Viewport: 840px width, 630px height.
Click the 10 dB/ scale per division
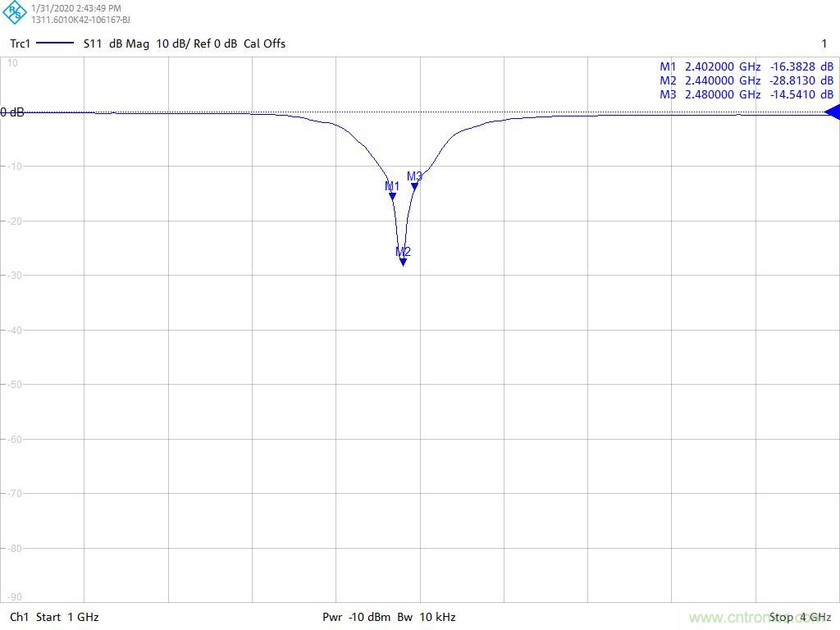coord(171,43)
